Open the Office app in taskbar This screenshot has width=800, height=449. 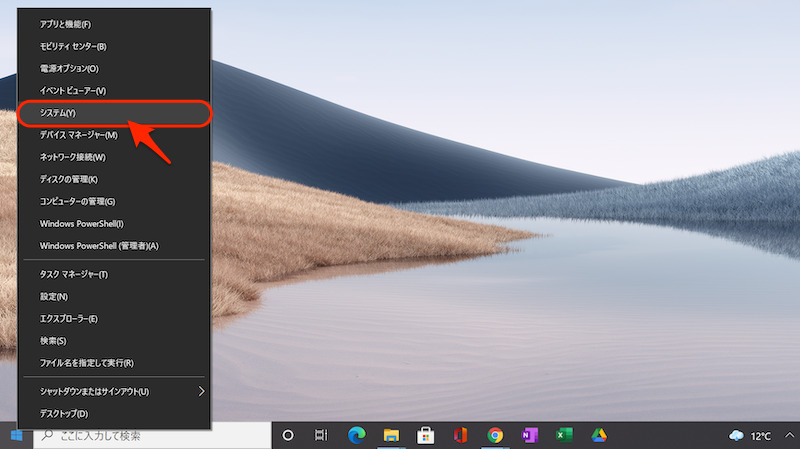[x=460, y=436]
